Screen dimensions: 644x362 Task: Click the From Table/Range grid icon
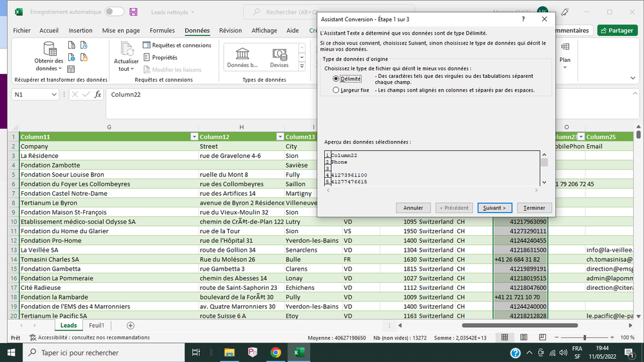coord(71,69)
